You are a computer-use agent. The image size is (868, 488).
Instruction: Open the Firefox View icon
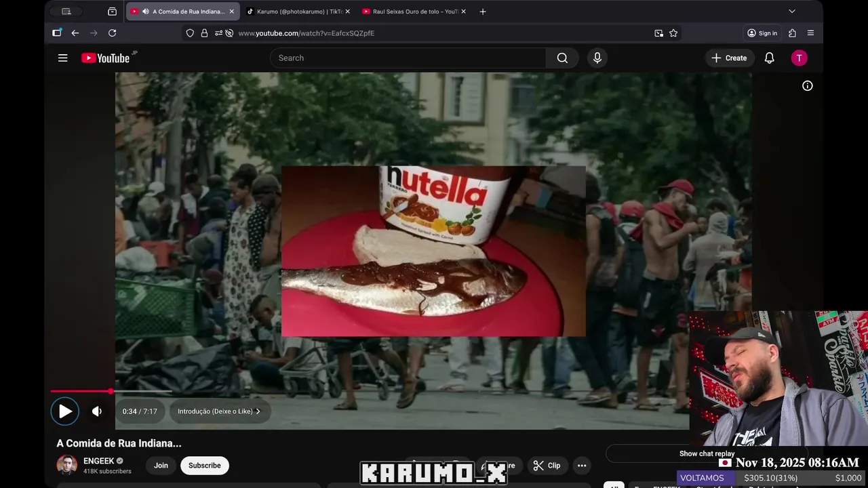pyautogui.click(x=112, y=12)
